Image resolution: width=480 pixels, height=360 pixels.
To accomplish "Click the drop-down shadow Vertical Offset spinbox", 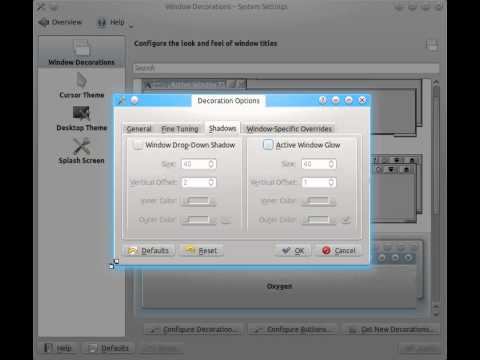I will click(x=199, y=182).
